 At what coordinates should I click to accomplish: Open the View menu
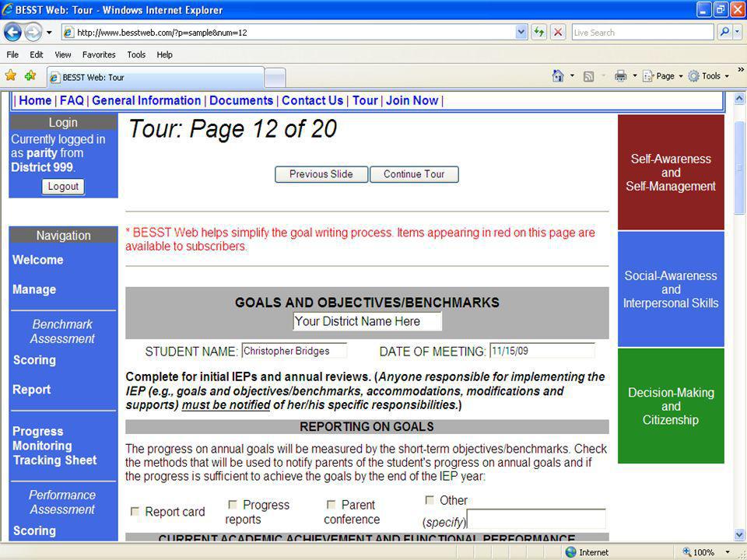point(63,54)
